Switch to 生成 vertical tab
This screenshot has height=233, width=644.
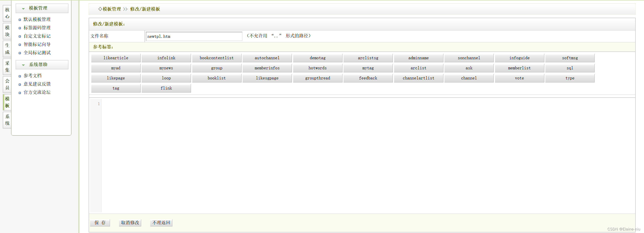coord(7,49)
